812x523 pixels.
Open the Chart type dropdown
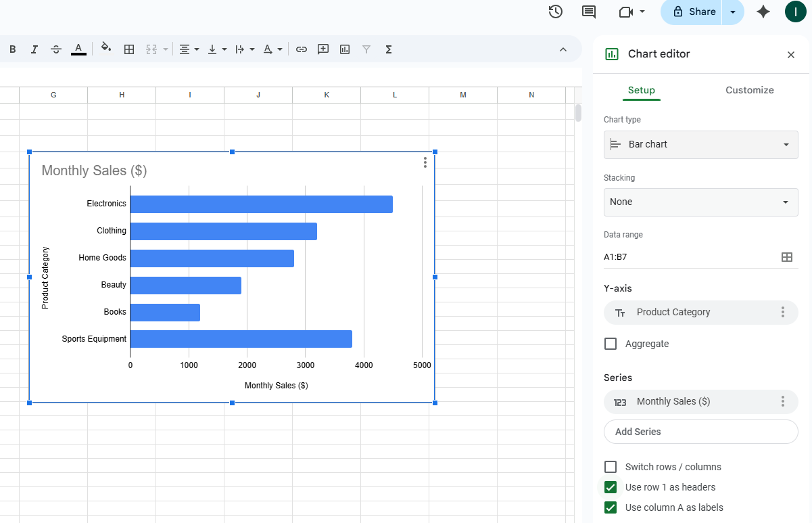700,145
